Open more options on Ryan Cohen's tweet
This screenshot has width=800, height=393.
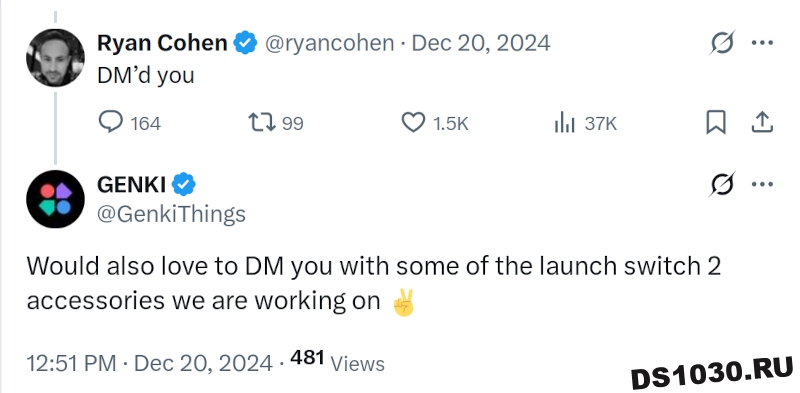click(x=763, y=43)
